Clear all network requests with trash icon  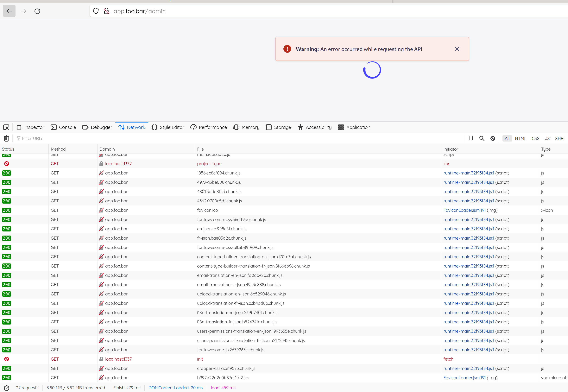tap(6, 138)
